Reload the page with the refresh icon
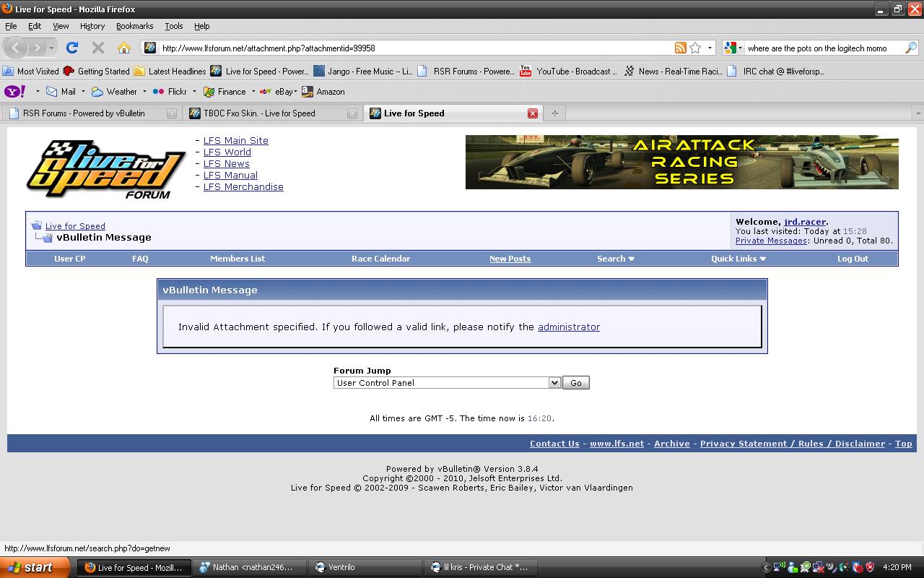Image resolution: width=924 pixels, height=578 pixels. coord(71,48)
